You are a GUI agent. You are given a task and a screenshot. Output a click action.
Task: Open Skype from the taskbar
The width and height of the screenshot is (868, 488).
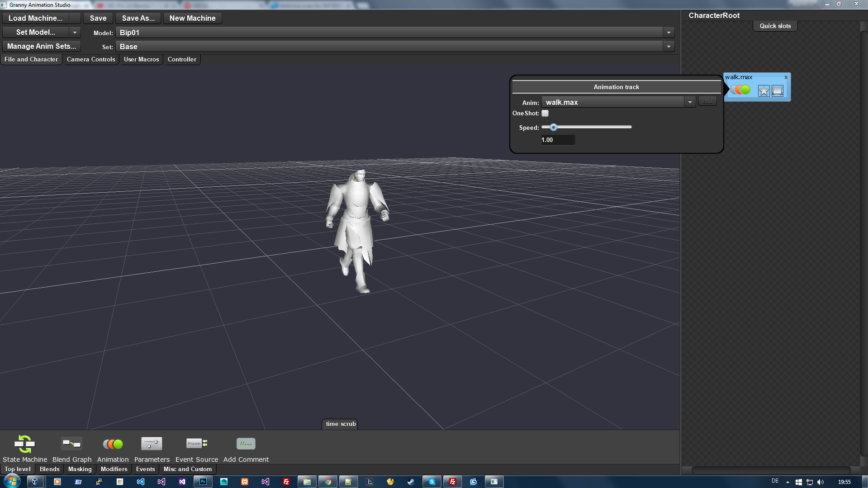point(432,482)
